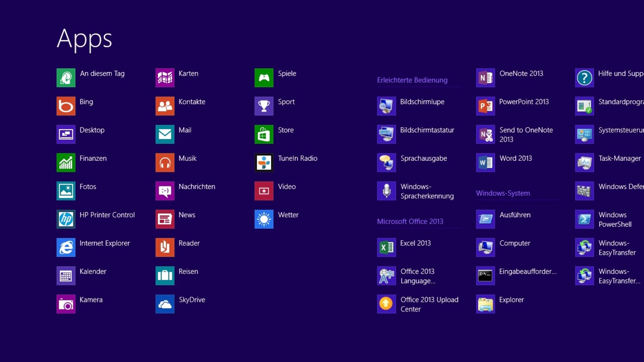Open the Hilfe und Support icon
The image size is (644, 362).
pos(585,78)
